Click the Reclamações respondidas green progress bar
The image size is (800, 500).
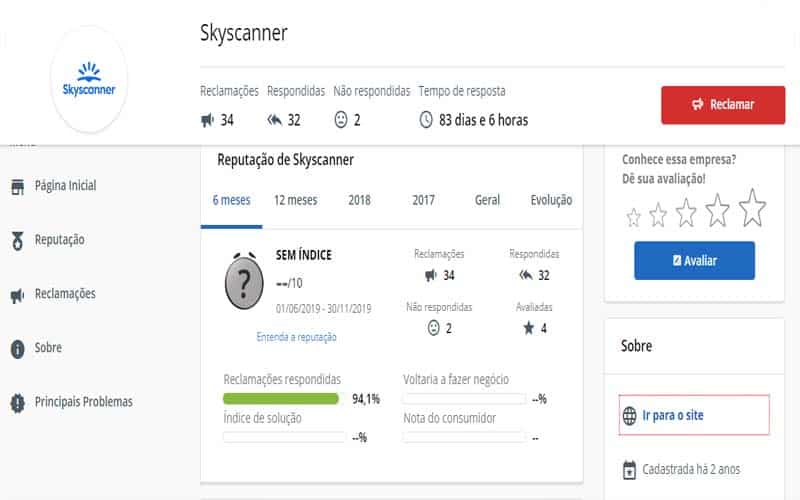pyautogui.click(x=281, y=398)
